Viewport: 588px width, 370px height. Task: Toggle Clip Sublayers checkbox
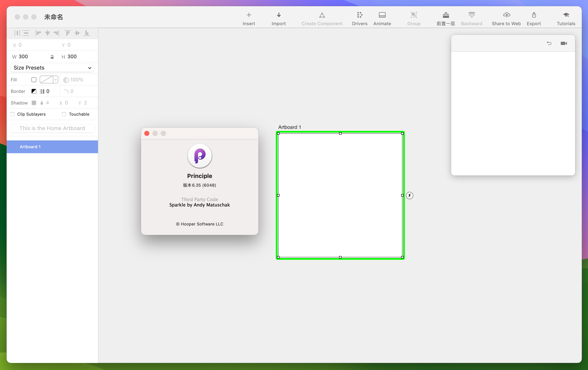point(12,114)
